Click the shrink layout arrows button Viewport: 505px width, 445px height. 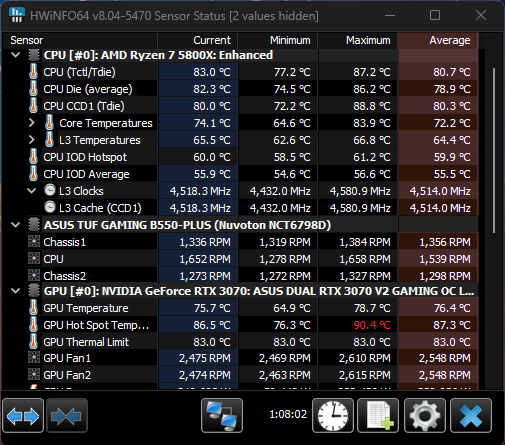pyautogui.click(x=67, y=415)
